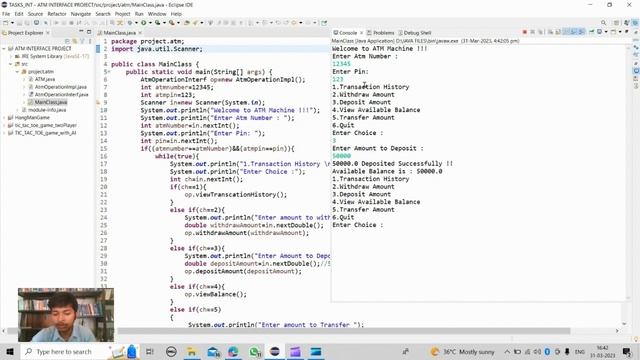Click Open Console icon in Console toolbar
The width and height of the screenshot is (640, 360).
click(x=613, y=32)
